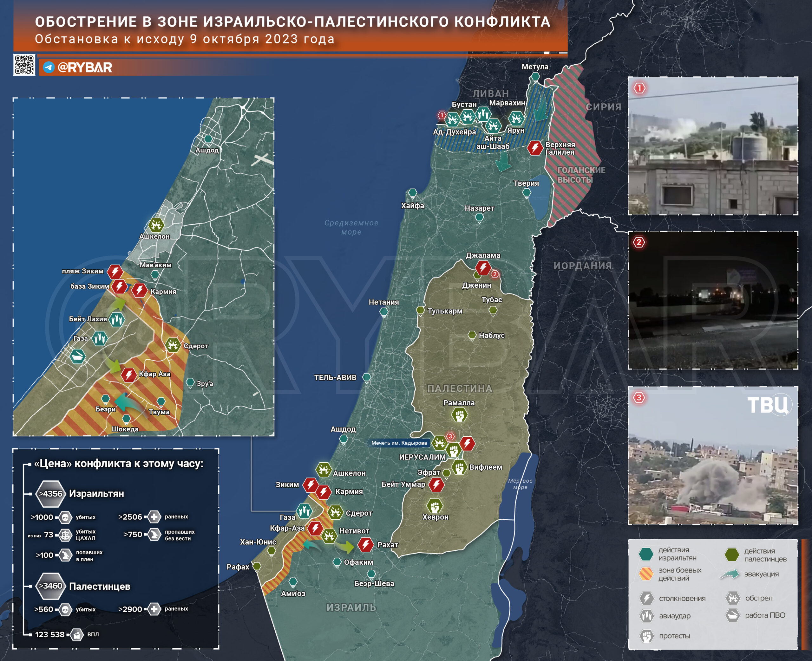
Task: Click the @RYBAR channel name
Action: click(85, 67)
